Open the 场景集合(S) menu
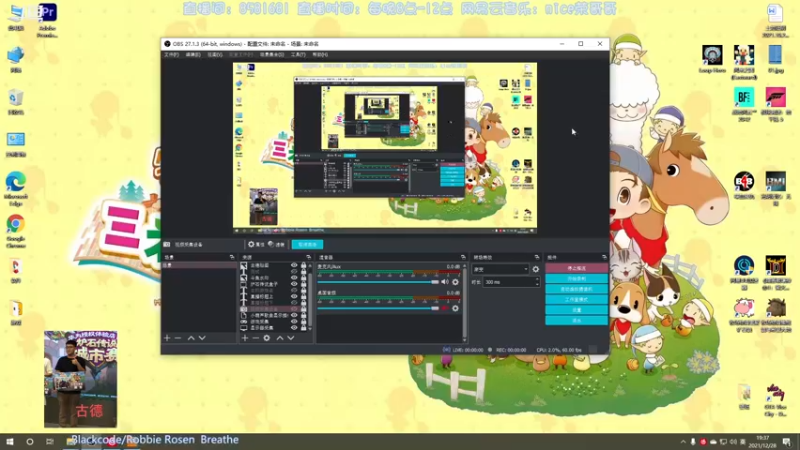Image resolution: width=800 pixels, height=450 pixels. pos(272,55)
